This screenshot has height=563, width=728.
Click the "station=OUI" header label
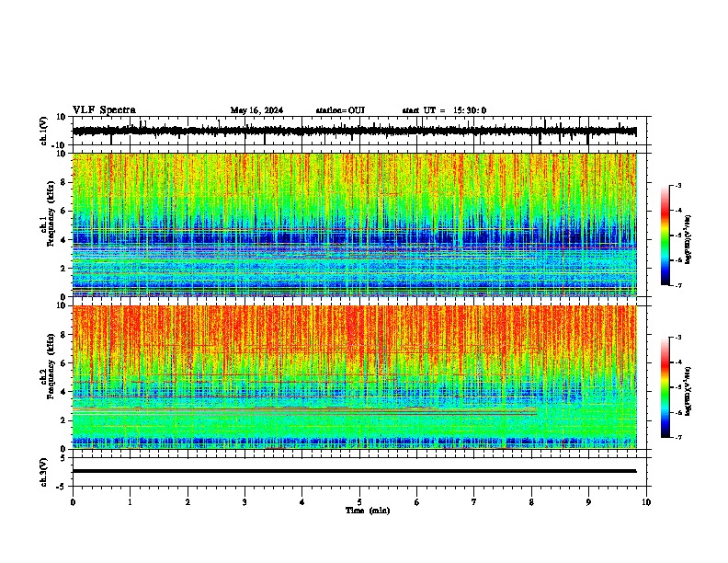(340, 110)
